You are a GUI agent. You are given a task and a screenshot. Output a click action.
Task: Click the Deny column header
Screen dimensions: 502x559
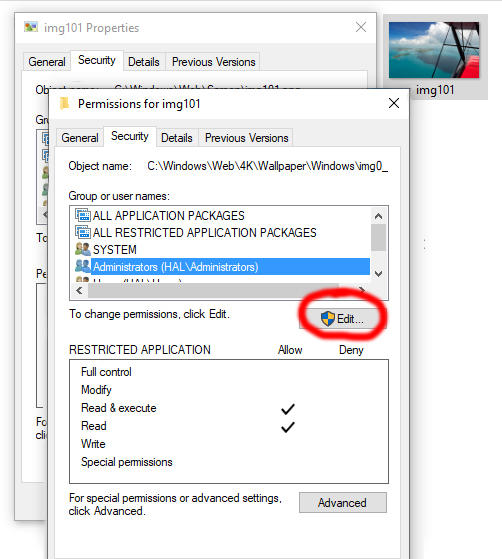tap(351, 350)
